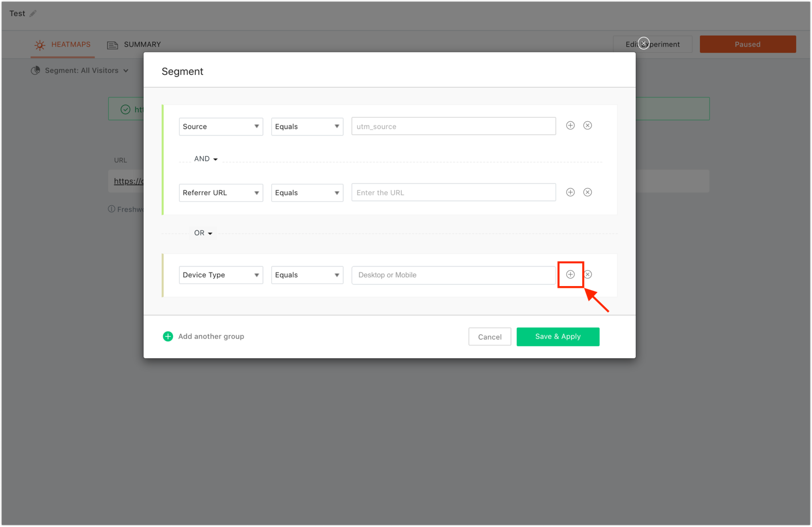Remove the Source condition row
This screenshot has height=527, width=812.
tap(587, 126)
